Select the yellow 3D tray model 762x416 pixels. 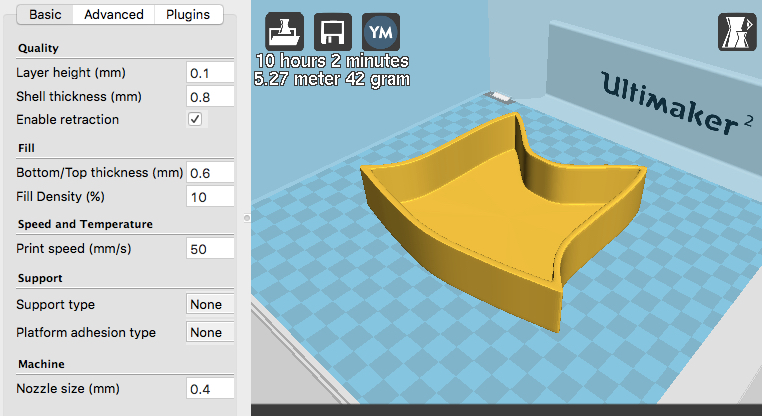pyautogui.click(x=501, y=224)
